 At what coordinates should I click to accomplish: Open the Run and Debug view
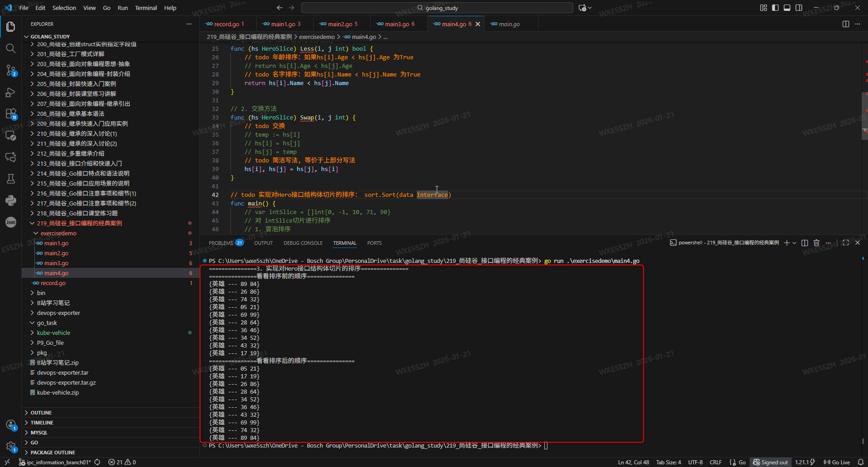tap(11, 92)
